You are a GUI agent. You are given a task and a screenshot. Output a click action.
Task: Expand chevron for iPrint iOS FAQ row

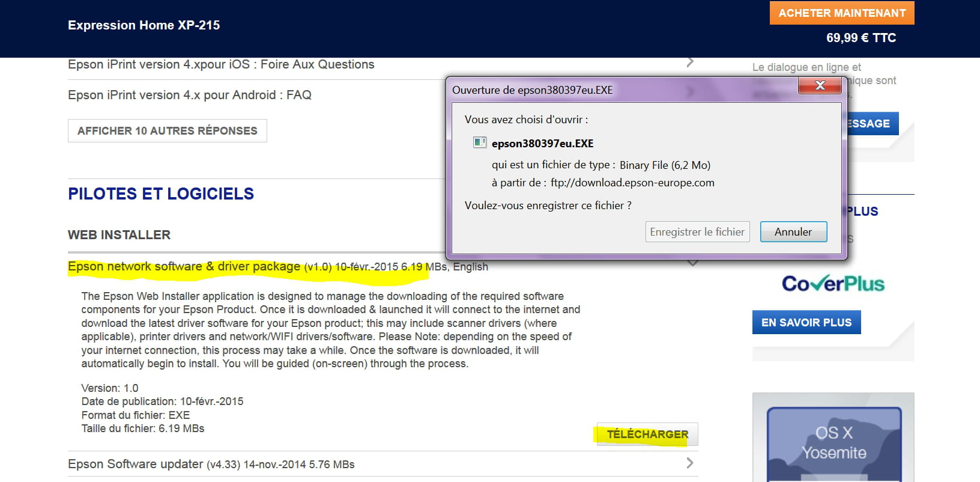click(691, 62)
